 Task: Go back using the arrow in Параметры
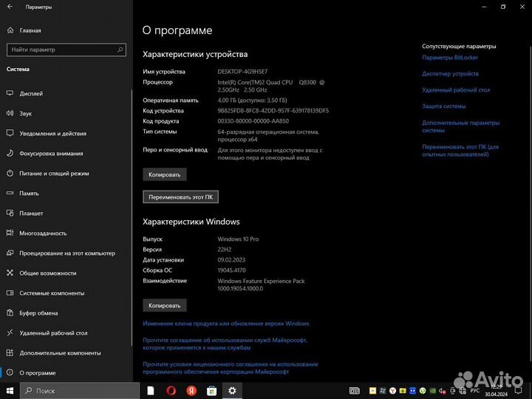coord(10,7)
